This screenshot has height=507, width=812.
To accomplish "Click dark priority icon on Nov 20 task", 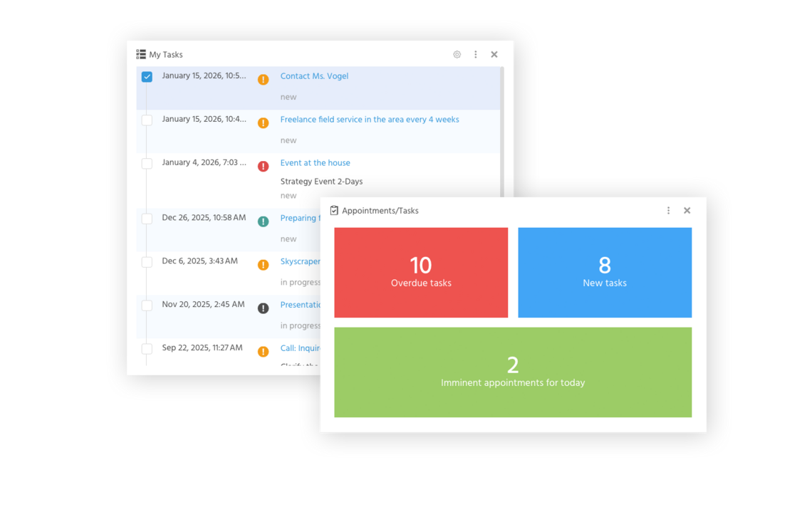I will 263,308.
